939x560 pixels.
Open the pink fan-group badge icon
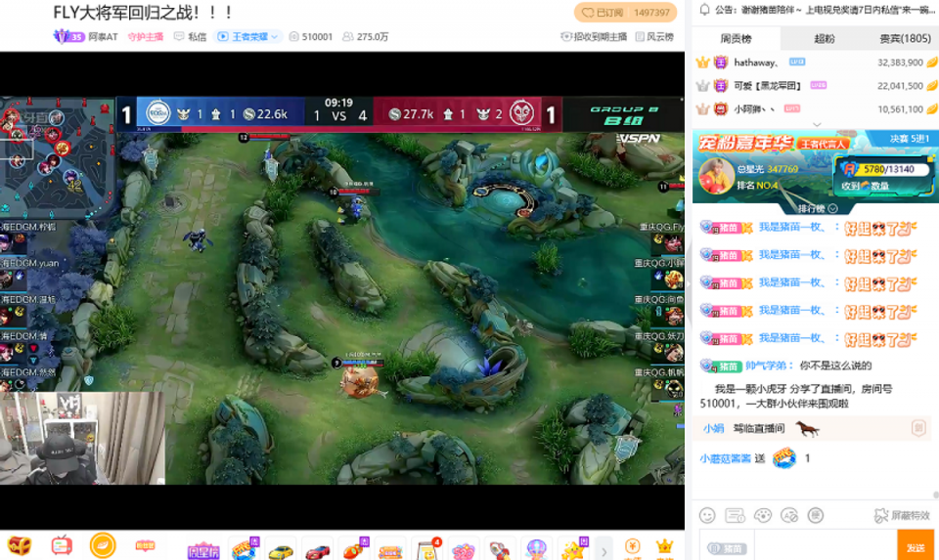(145, 545)
